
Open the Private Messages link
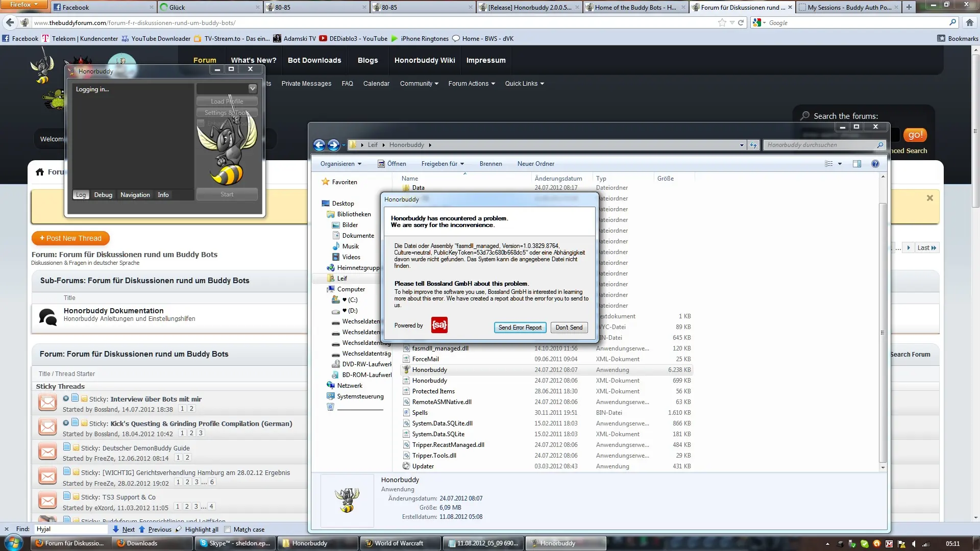[x=306, y=84]
